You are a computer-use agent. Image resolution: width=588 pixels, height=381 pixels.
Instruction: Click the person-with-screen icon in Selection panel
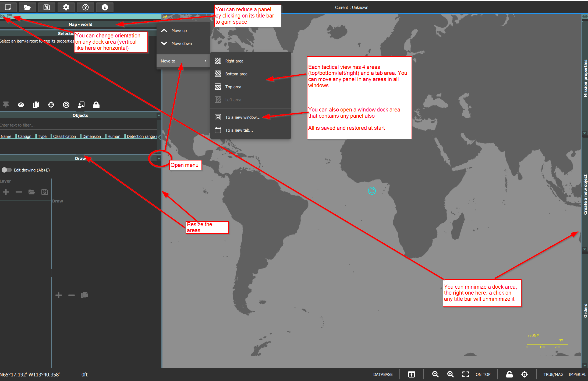click(81, 105)
